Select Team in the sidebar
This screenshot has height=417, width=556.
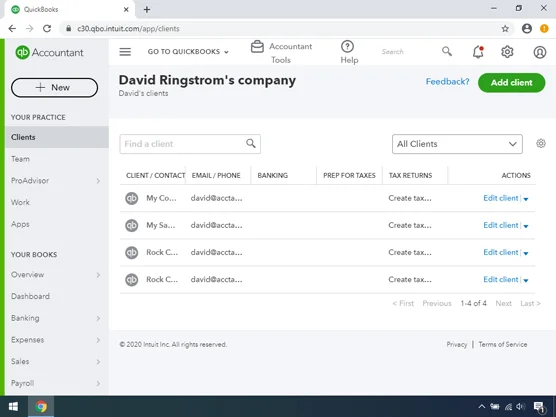click(20, 159)
